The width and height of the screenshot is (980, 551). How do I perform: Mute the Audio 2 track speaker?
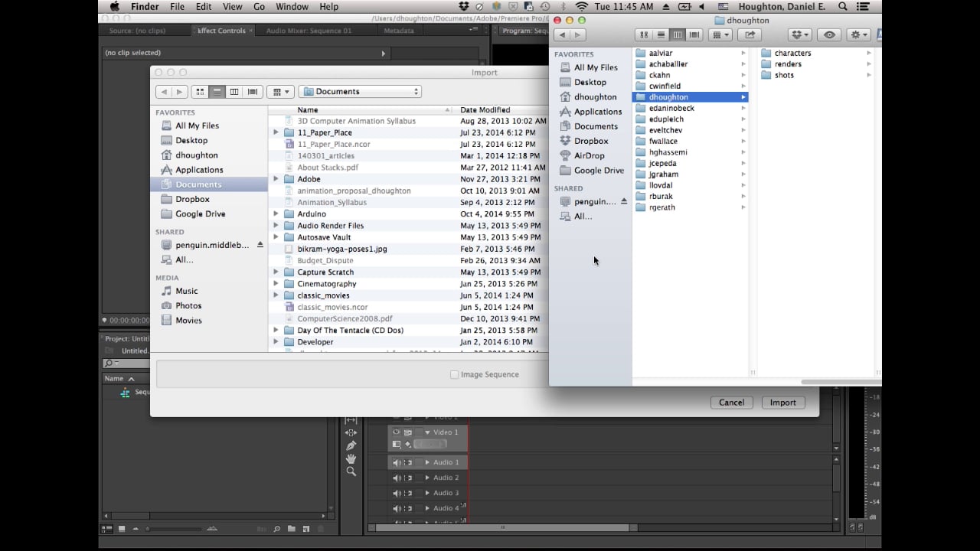pos(397,478)
